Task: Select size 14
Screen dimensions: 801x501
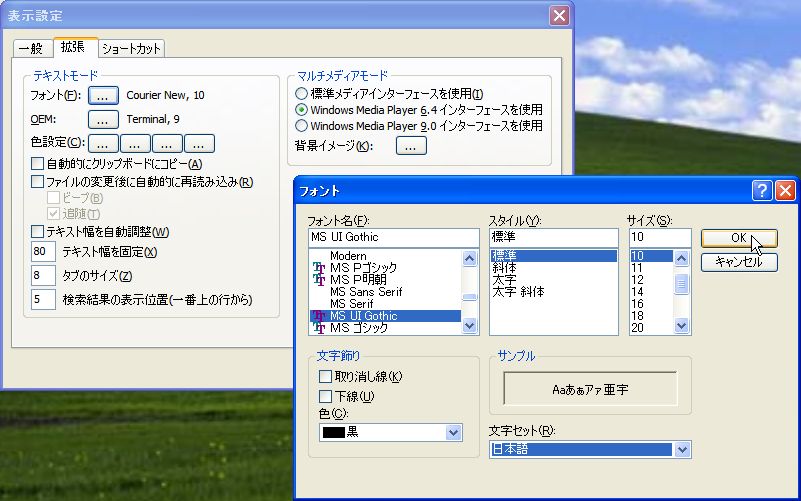Action: coord(637,292)
